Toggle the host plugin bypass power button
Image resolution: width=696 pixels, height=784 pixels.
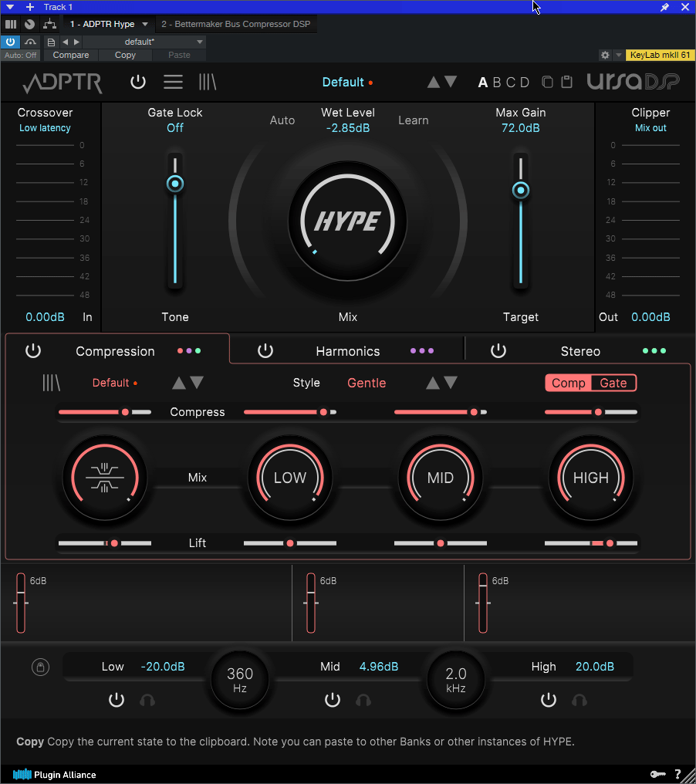pos(10,42)
